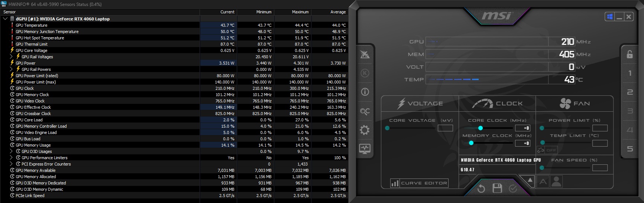Click the Fan Speed value box
Screen dimensions: 644x203
(x=600, y=168)
